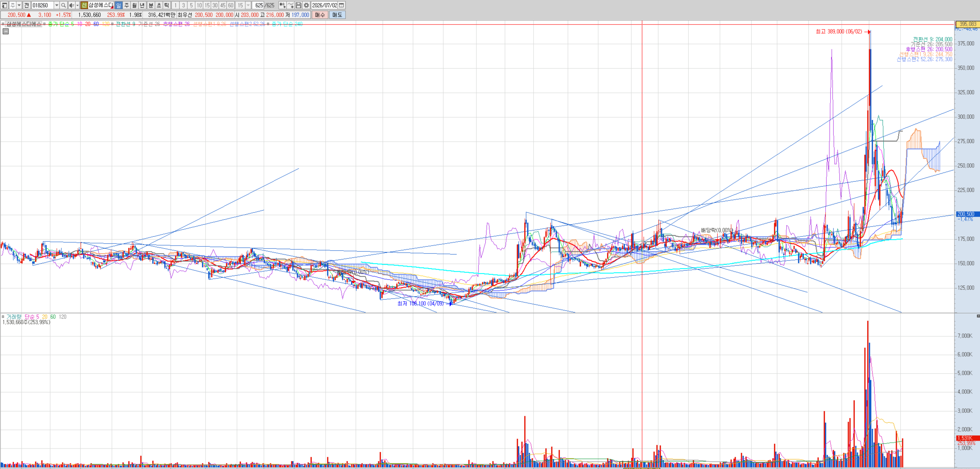This screenshot has height=469, width=980.
Task: Open the calendar date picker icon
Action: pos(342,5)
